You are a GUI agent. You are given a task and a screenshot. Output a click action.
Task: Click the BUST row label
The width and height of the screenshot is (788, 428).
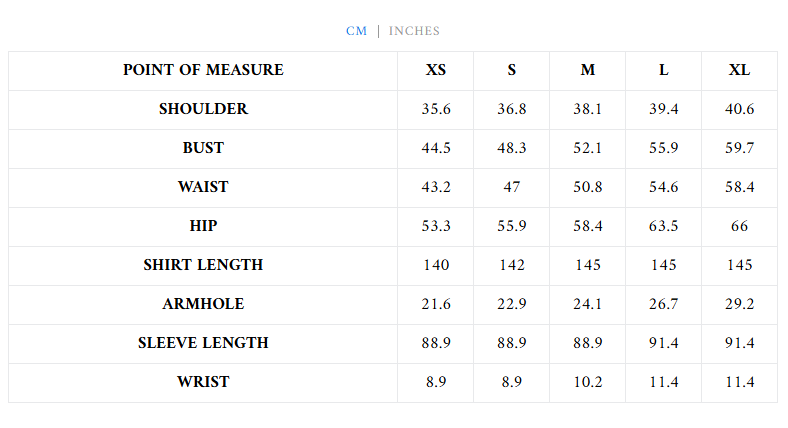point(203,148)
